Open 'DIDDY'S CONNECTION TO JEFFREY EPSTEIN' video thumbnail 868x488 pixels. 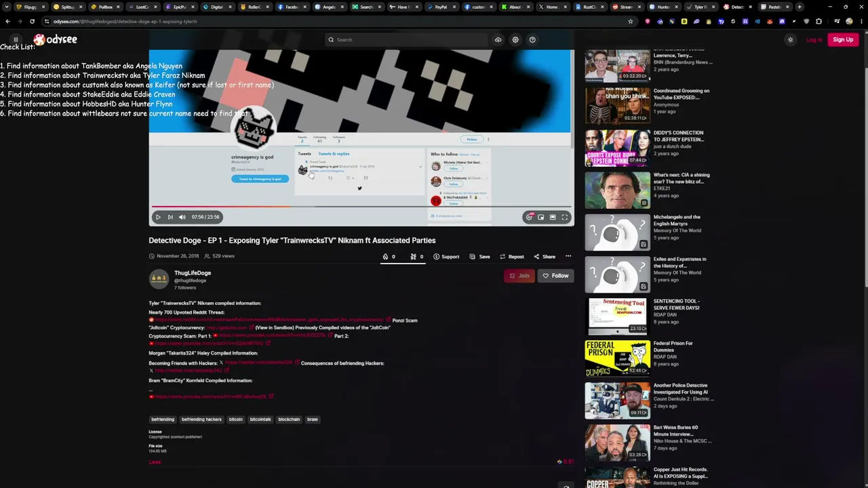(x=617, y=147)
